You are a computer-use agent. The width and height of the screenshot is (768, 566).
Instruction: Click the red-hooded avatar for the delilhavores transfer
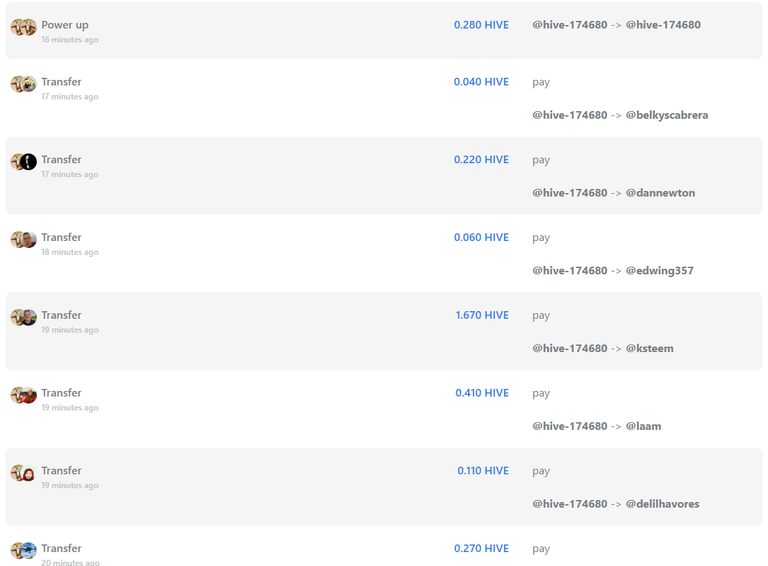click(29, 473)
